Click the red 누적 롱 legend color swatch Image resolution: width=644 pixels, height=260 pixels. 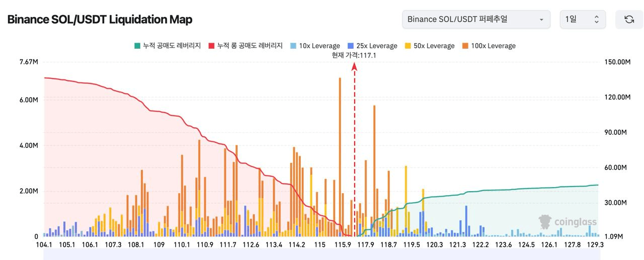coord(211,46)
